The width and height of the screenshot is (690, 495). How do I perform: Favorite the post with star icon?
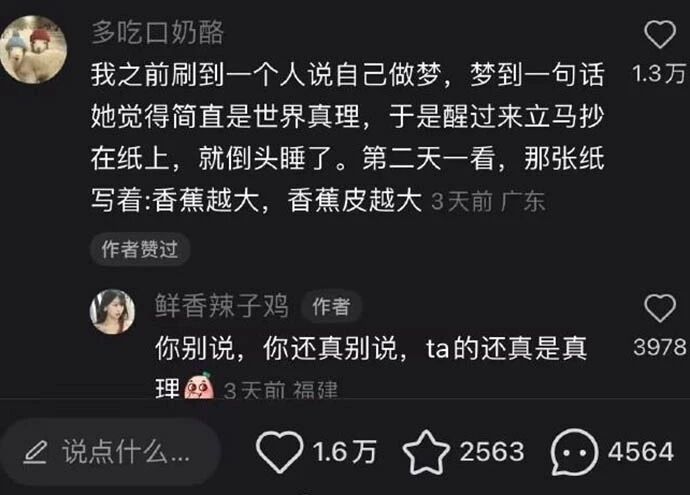pos(426,452)
